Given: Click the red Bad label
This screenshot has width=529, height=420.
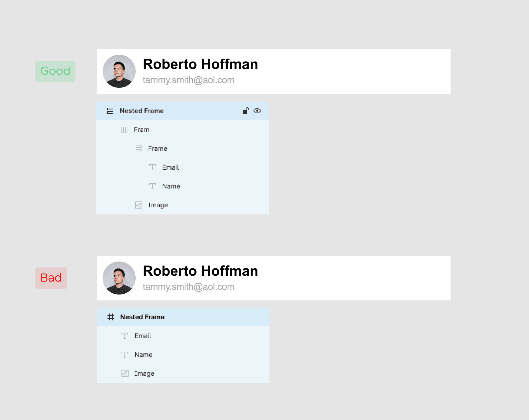Looking at the screenshot, I should (x=51, y=278).
